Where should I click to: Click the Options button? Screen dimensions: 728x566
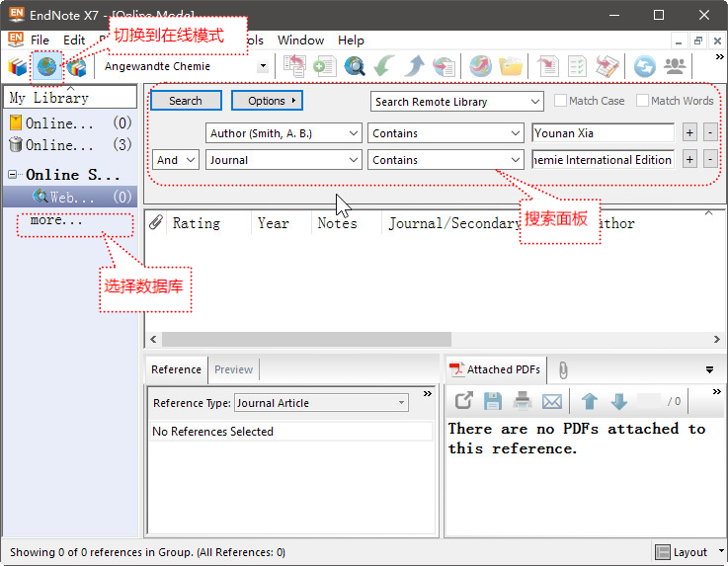pyautogui.click(x=267, y=101)
